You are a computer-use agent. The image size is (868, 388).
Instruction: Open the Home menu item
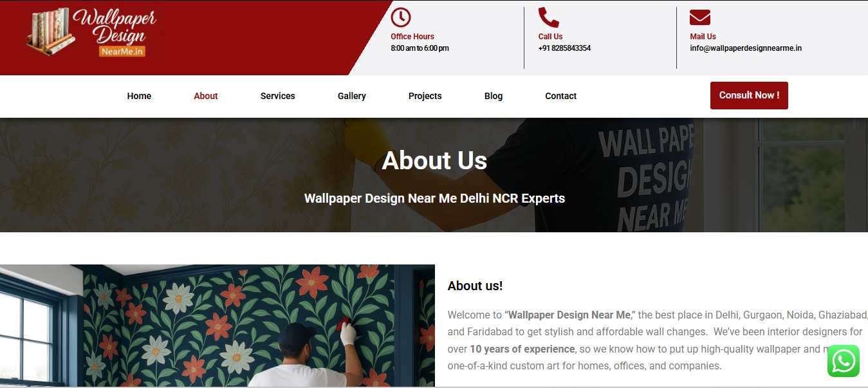tap(139, 96)
